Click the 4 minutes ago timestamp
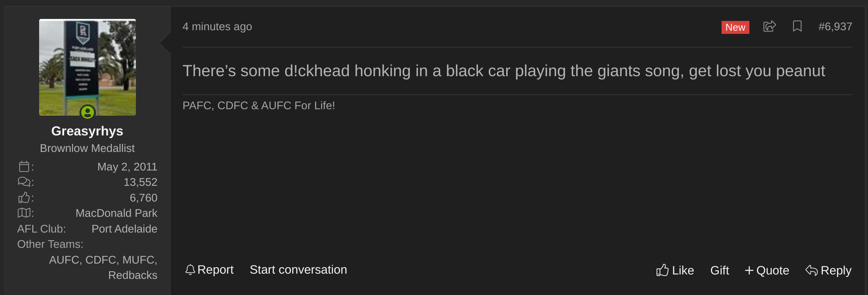The image size is (868, 295). [x=217, y=27]
